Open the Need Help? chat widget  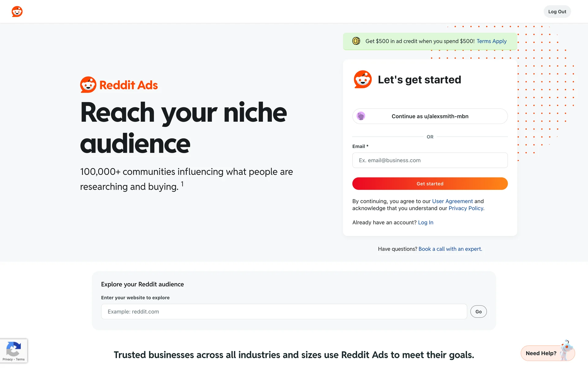click(x=541, y=353)
